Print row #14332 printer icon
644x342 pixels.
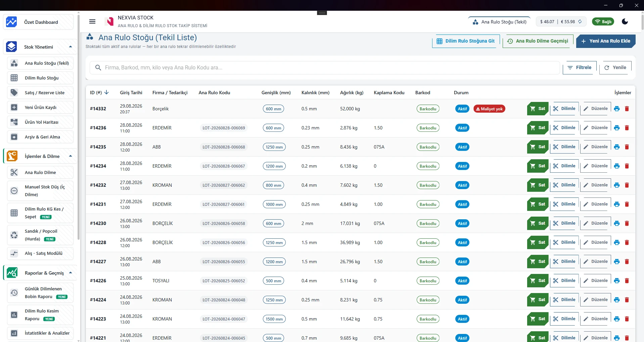point(617,109)
